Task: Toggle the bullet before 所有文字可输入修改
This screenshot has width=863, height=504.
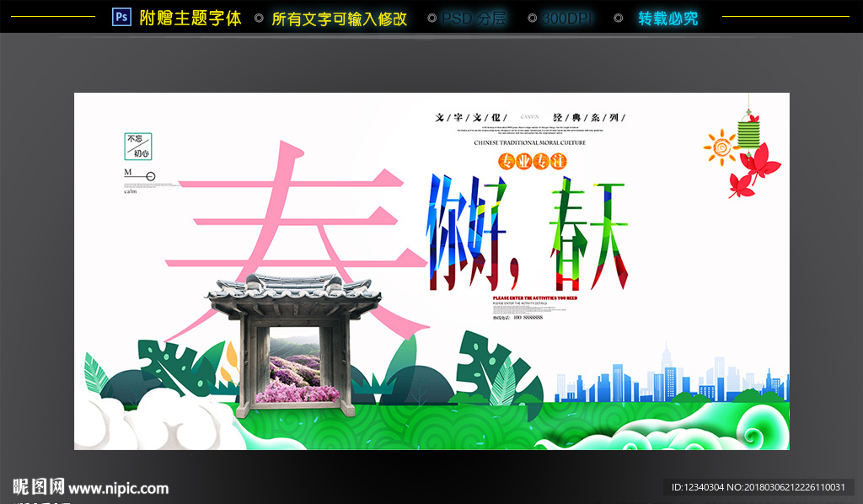Action: pos(261,15)
